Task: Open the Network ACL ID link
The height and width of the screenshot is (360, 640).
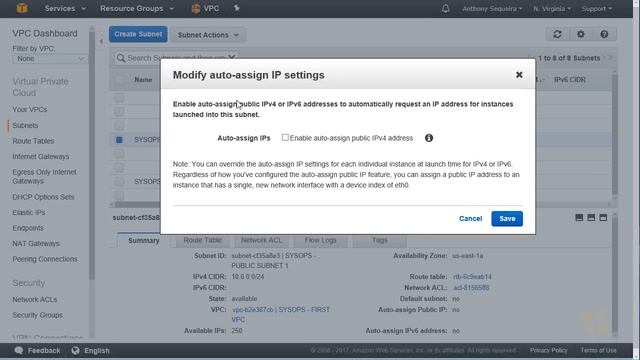Action: point(471,287)
